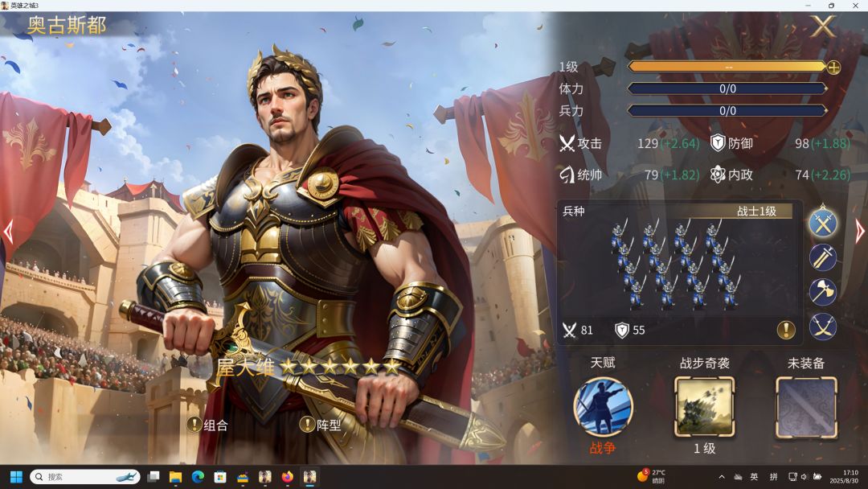The height and width of the screenshot is (489, 868).
Task: Open the 战步奇袭 skill card
Action: (704, 407)
